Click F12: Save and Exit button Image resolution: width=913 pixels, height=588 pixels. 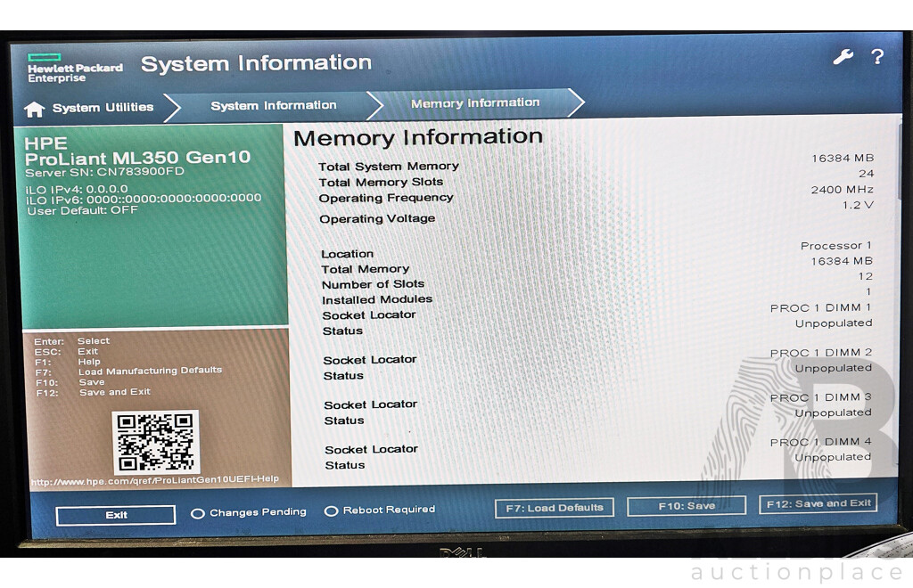(x=818, y=503)
